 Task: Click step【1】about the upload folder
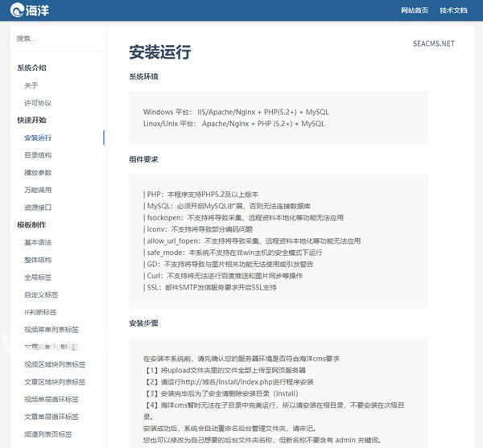(x=225, y=371)
